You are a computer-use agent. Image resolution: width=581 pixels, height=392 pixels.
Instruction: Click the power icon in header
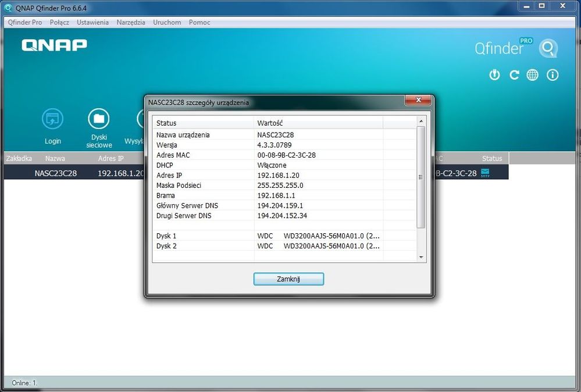[494, 75]
